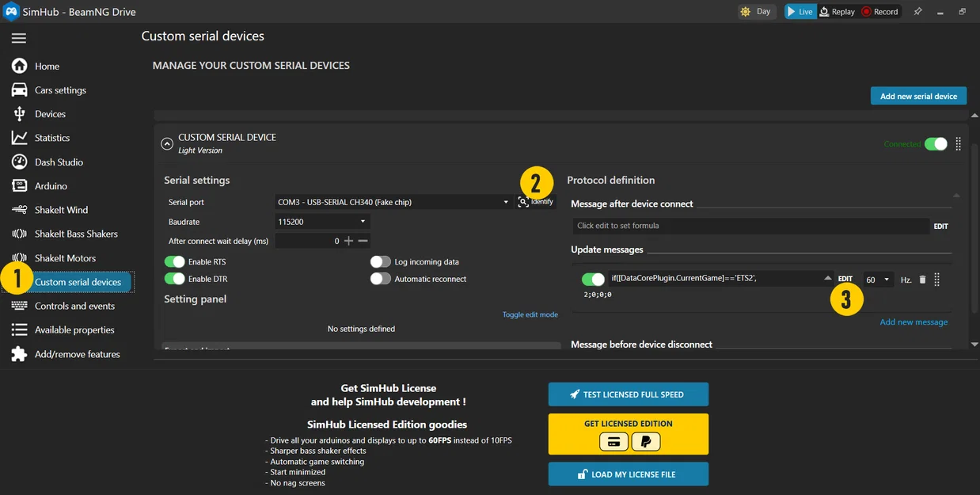Click Add new message link
Viewport: 980px width, 495px height.
(x=914, y=322)
